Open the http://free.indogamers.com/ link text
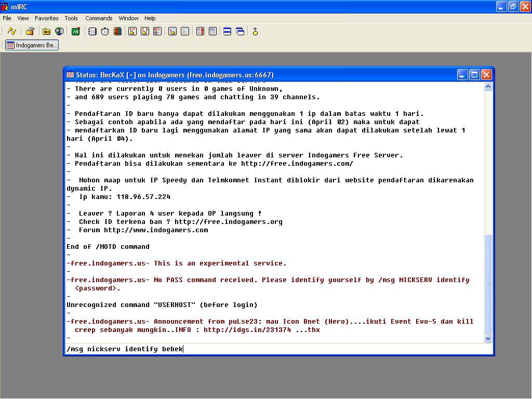 (x=297, y=164)
